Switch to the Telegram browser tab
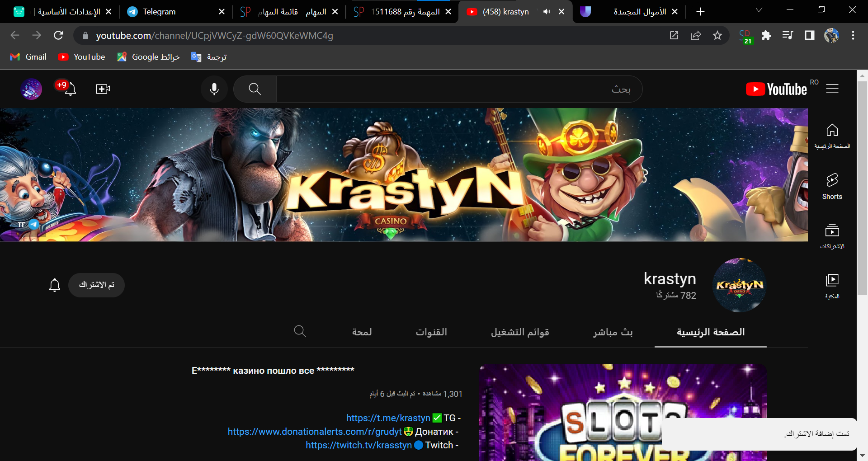The height and width of the screenshot is (461, 868). click(176, 12)
